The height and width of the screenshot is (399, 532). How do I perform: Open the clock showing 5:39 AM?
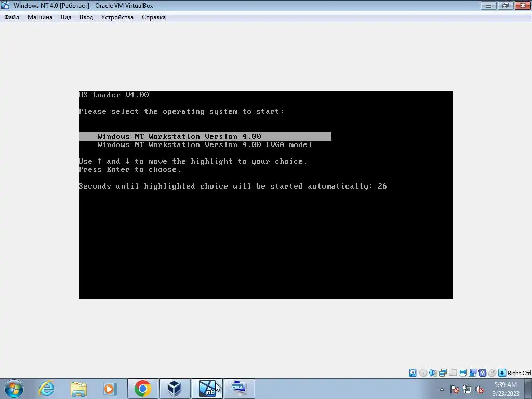tap(506, 389)
